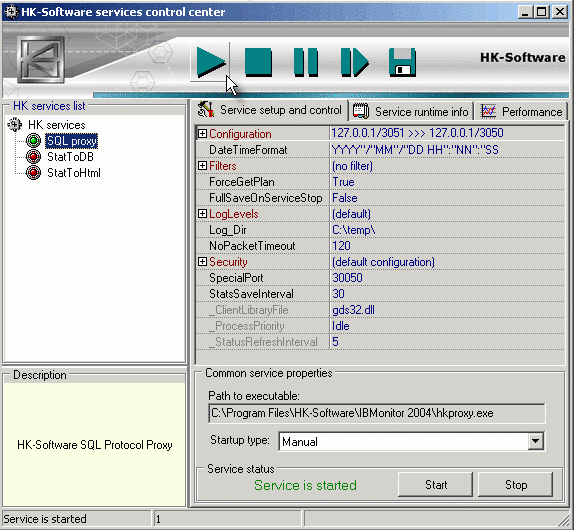Click the floppy disk save icon
The width and height of the screenshot is (574, 530).
tap(402, 62)
